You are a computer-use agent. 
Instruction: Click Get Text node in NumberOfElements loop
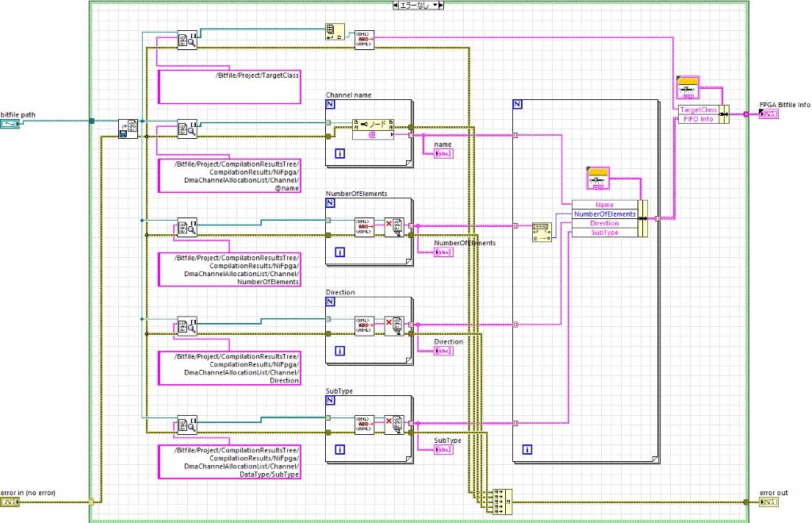coord(365,227)
